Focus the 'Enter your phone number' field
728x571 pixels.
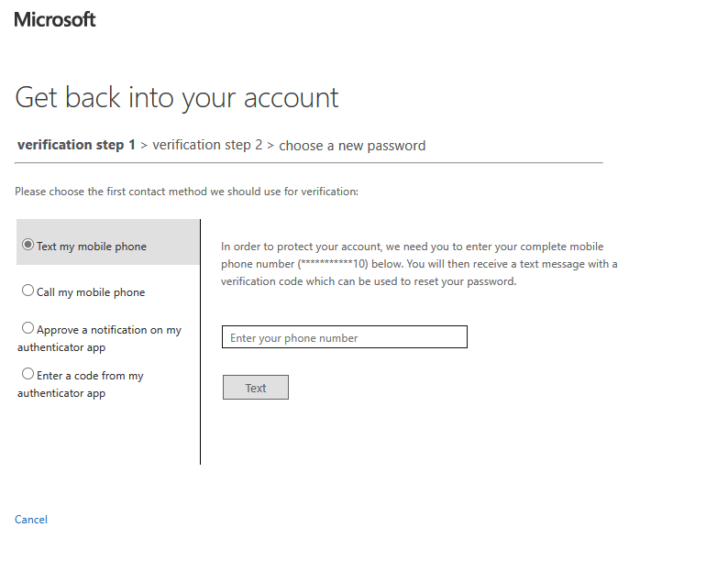pos(344,337)
